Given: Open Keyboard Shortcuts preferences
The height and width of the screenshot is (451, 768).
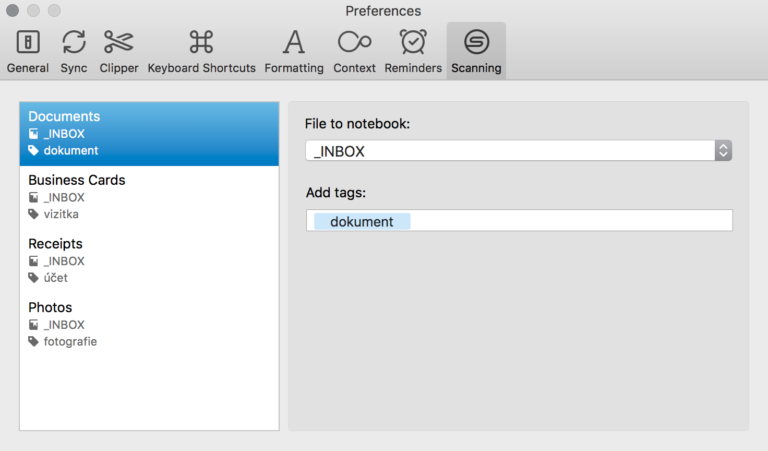Looking at the screenshot, I should click(201, 51).
